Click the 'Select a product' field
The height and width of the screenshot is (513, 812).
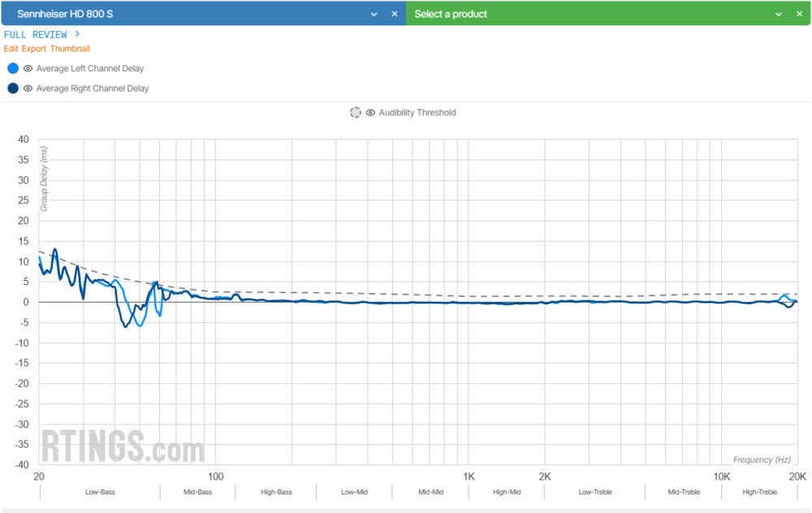tap(451, 14)
